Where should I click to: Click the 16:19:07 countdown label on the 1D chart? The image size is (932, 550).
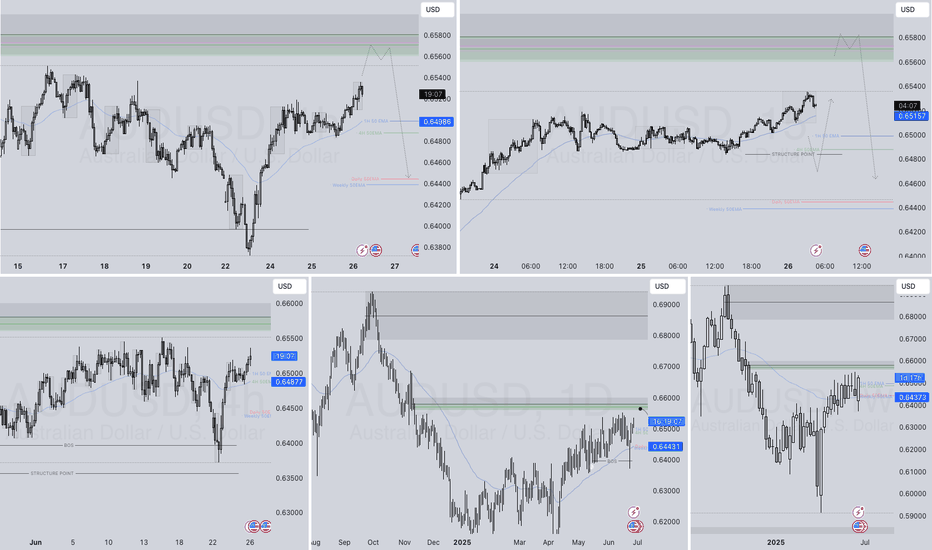coord(667,422)
